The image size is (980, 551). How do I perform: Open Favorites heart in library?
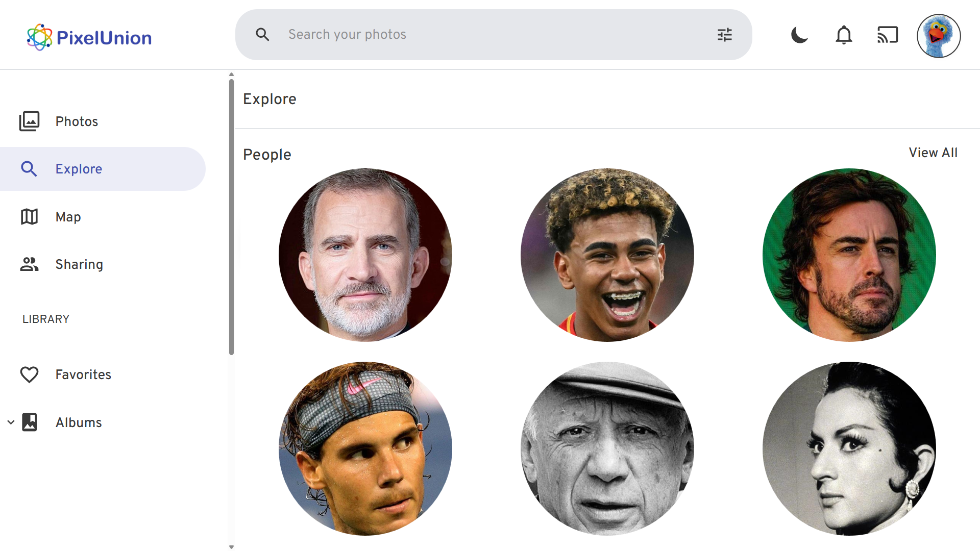pos(29,374)
